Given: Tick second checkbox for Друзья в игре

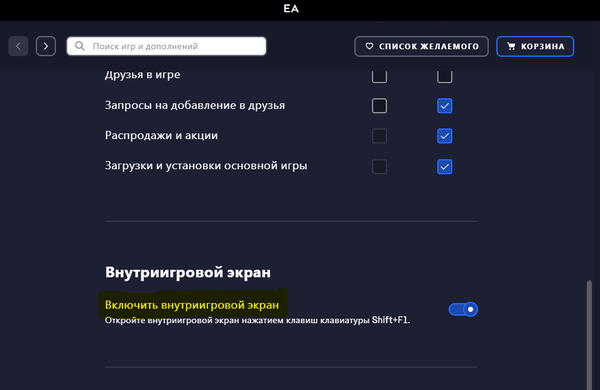Looking at the screenshot, I should [445, 77].
